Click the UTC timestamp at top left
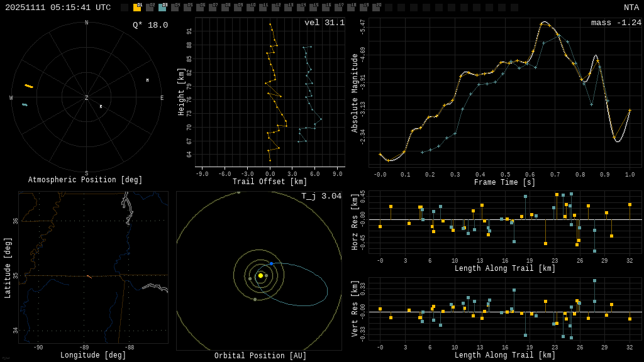 [x=58, y=8]
